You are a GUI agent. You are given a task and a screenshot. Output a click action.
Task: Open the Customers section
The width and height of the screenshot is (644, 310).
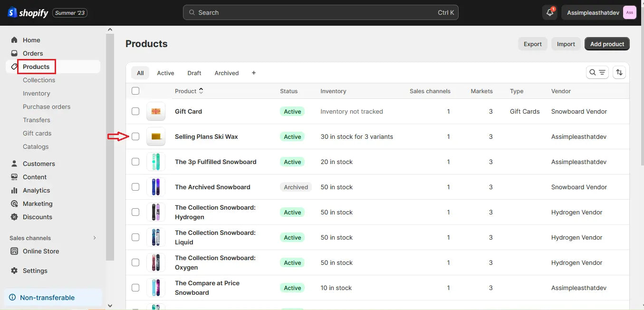point(14,164)
